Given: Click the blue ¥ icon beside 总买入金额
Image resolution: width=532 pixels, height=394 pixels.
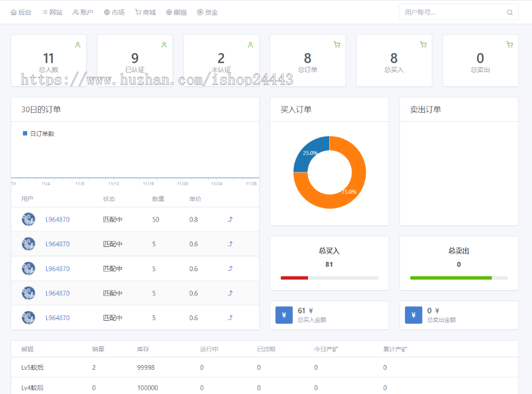Looking at the screenshot, I should point(284,315).
